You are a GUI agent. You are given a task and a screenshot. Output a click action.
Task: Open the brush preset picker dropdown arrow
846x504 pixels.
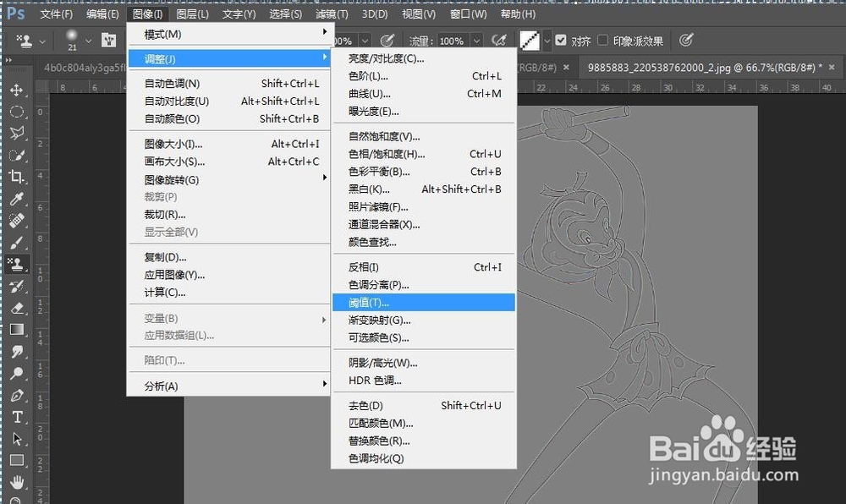[89, 41]
